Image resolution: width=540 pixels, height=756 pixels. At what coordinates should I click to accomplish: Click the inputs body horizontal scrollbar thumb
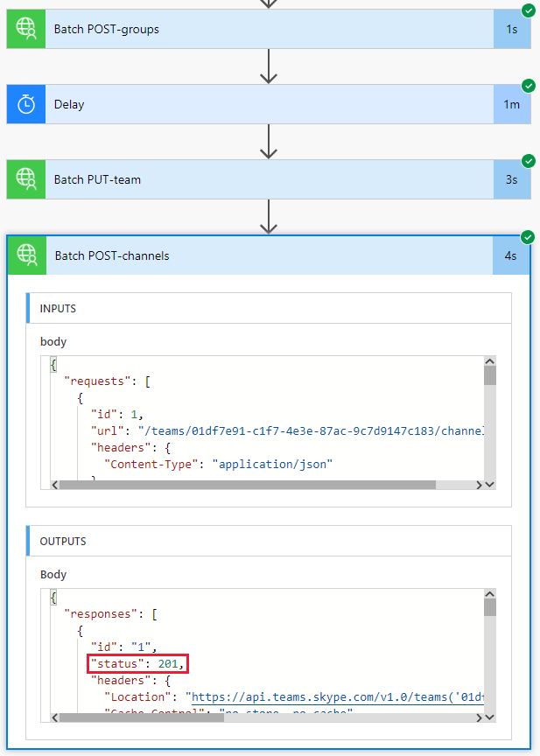point(248,485)
